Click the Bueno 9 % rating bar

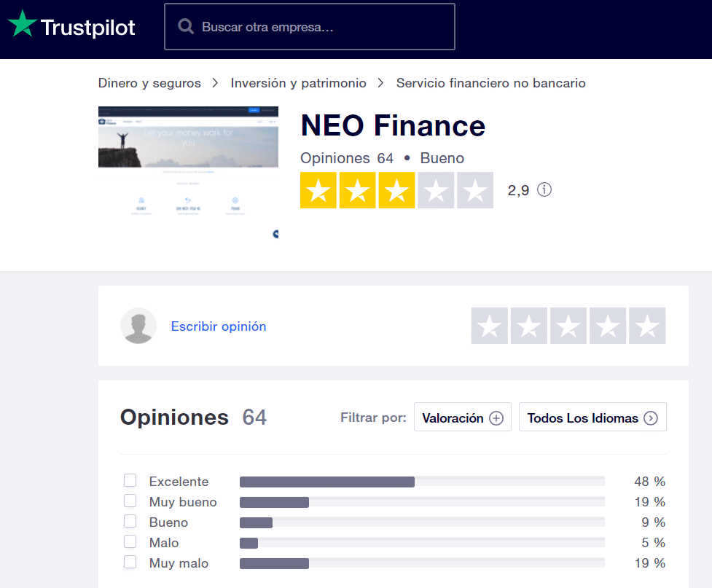tap(422, 522)
